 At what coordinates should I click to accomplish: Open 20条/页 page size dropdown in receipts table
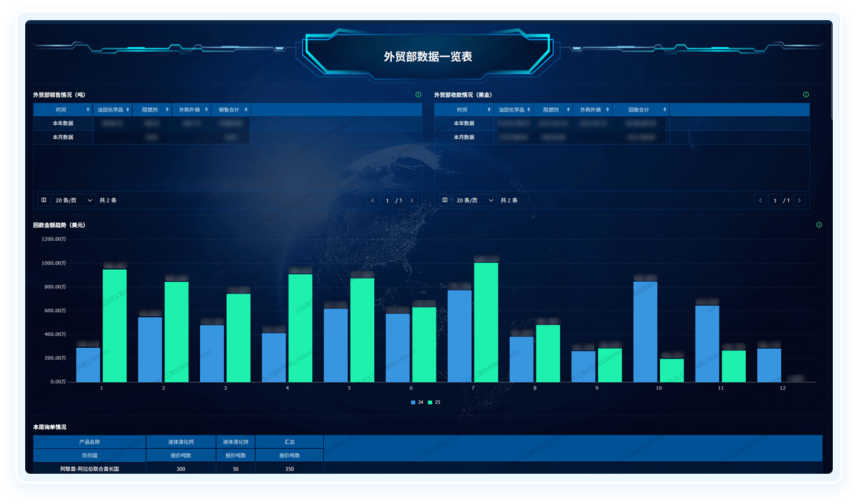click(474, 200)
